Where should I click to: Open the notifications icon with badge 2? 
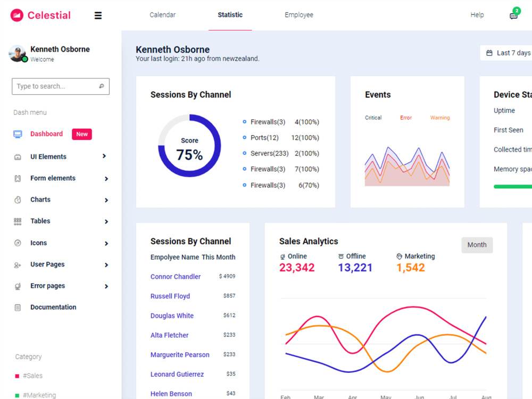pyautogui.click(x=514, y=14)
